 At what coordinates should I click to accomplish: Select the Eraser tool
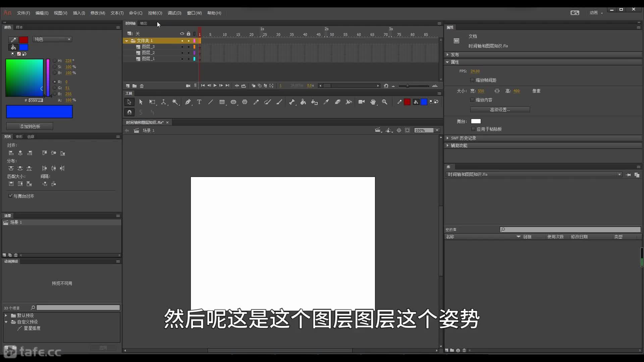[x=337, y=102]
